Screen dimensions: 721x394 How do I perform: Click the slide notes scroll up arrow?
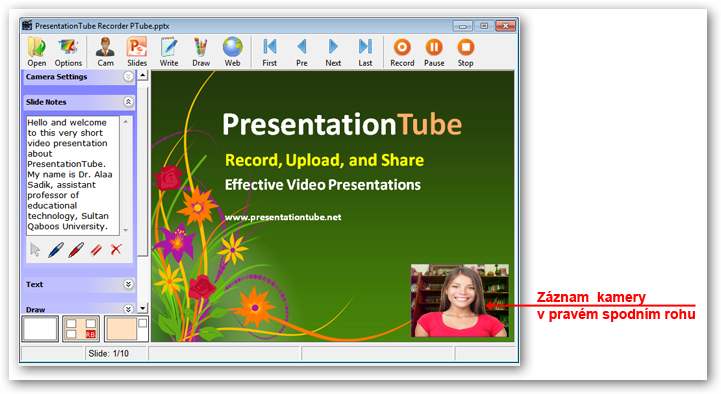click(125, 122)
